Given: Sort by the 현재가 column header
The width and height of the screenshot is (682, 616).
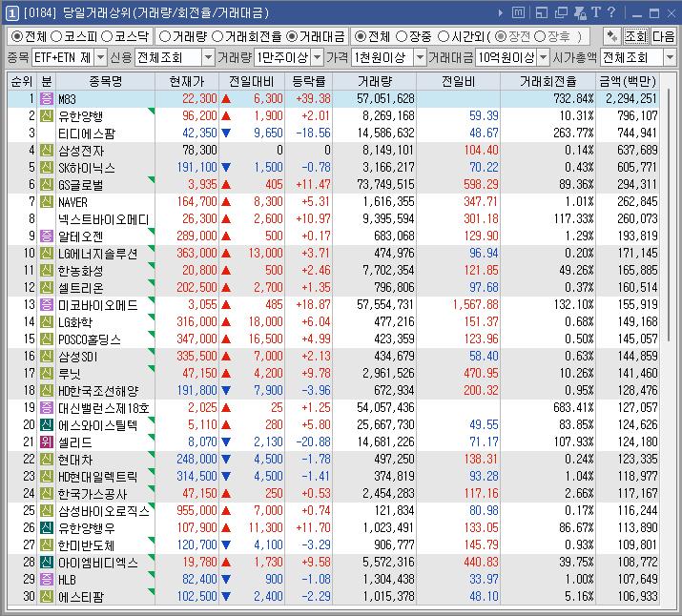Looking at the screenshot, I should click(187, 81).
